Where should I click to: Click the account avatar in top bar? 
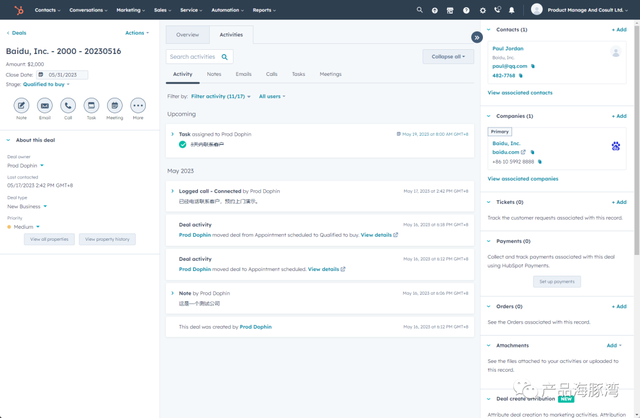pos(537,9)
